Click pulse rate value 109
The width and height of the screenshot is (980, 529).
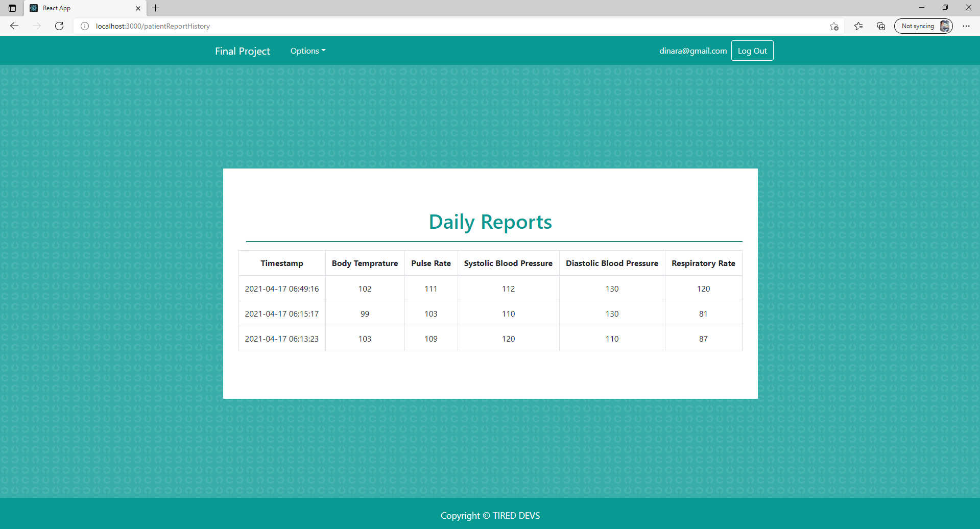tap(431, 339)
